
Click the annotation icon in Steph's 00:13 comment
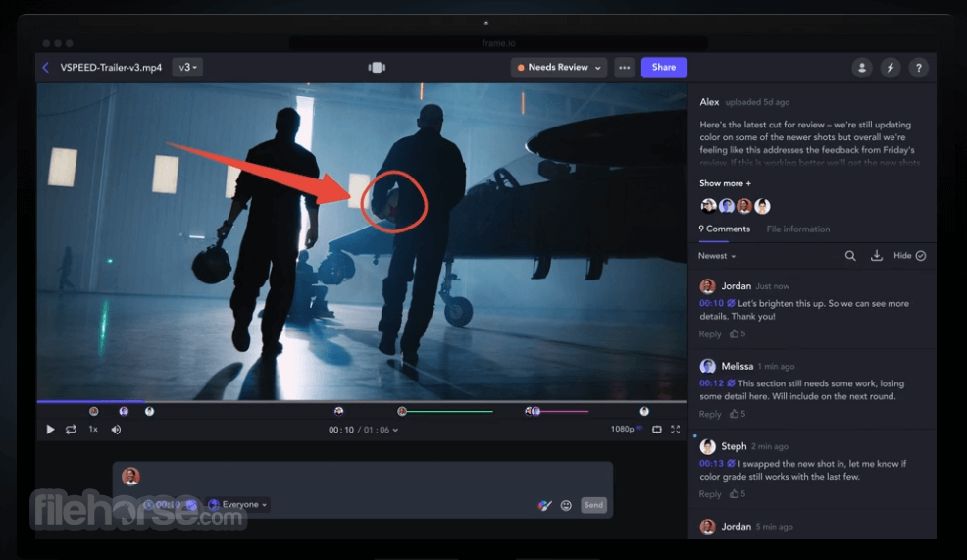pos(731,464)
